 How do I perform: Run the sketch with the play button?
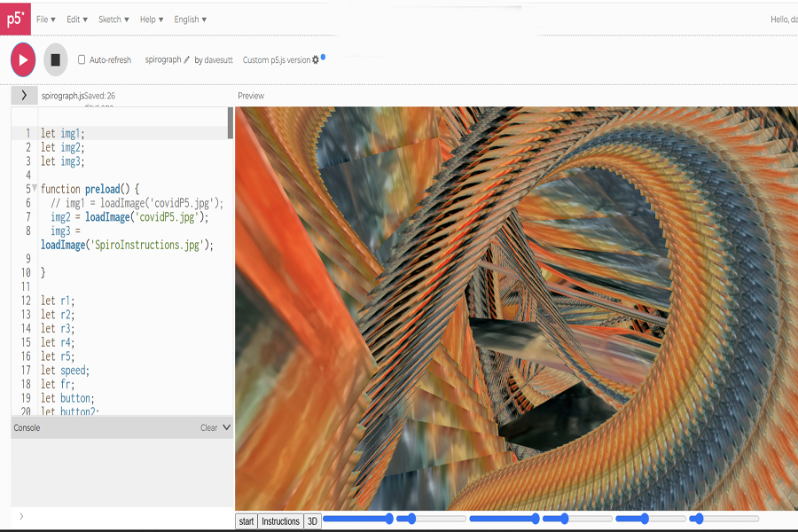pyautogui.click(x=23, y=59)
